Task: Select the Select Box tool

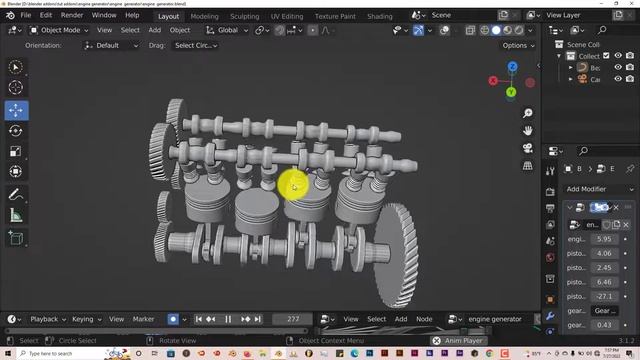Action: pos(16,67)
